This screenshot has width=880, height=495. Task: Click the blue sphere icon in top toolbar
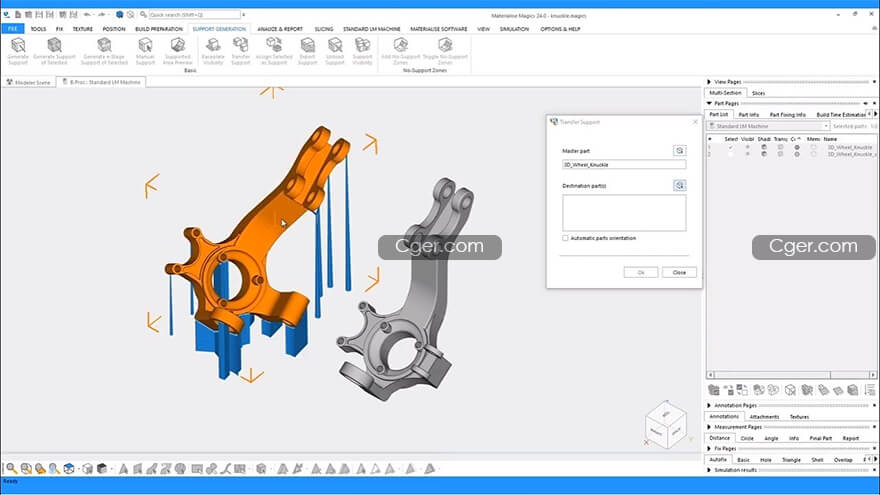click(120, 15)
